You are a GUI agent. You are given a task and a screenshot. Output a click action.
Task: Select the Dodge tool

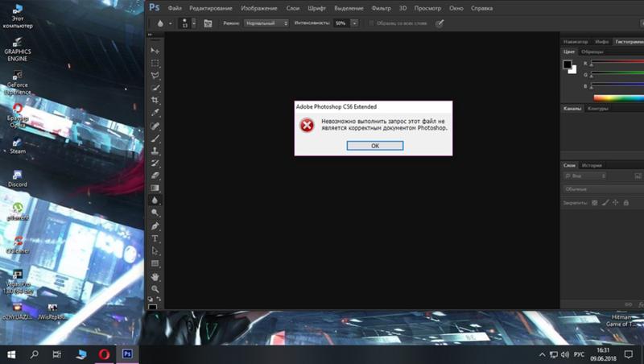(x=155, y=213)
